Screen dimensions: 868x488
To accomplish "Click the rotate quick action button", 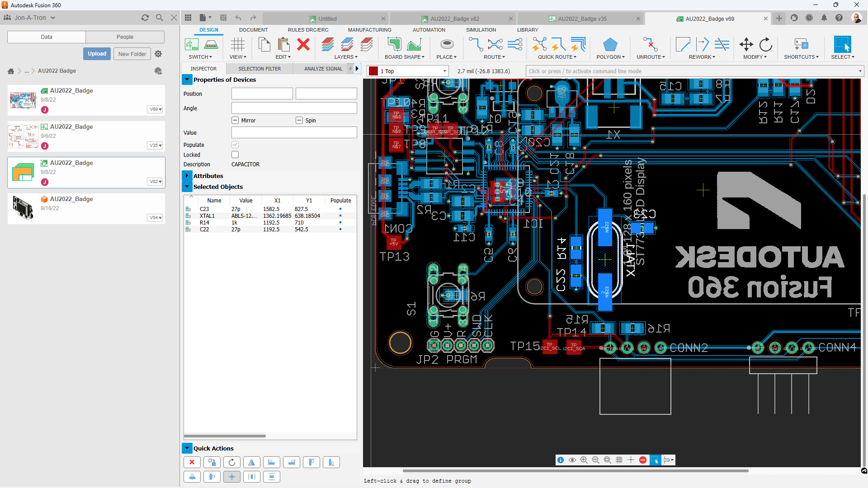I will click(232, 462).
